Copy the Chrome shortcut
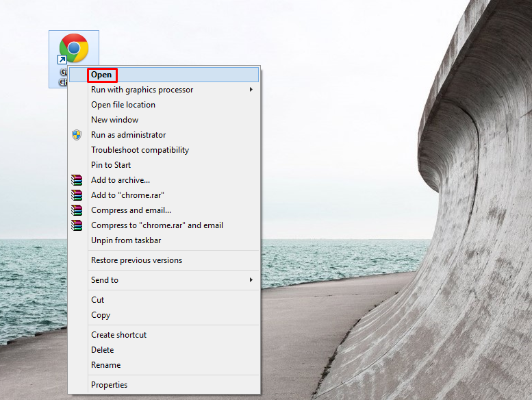This screenshot has height=400, width=532. click(x=101, y=315)
